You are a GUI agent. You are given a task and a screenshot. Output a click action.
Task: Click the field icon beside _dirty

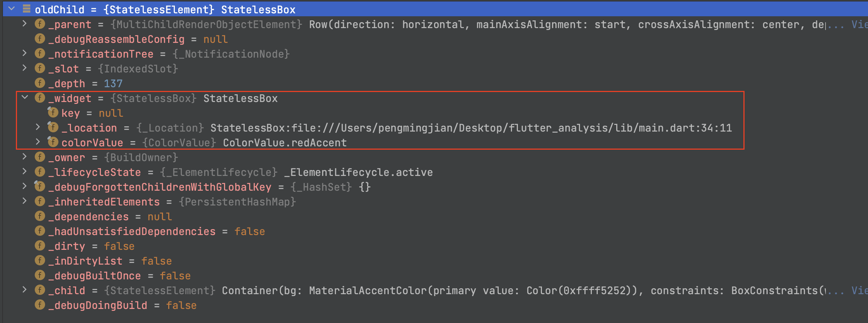point(40,246)
